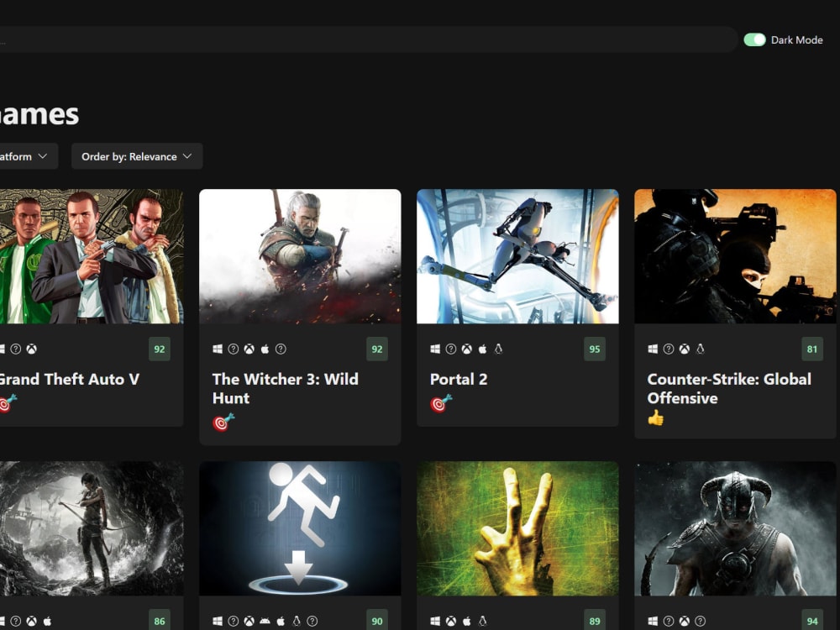840x630 pixels.
Task: Click the question-mark platform icon on Grand Theft Auto V card
Action: pos(16,349)
